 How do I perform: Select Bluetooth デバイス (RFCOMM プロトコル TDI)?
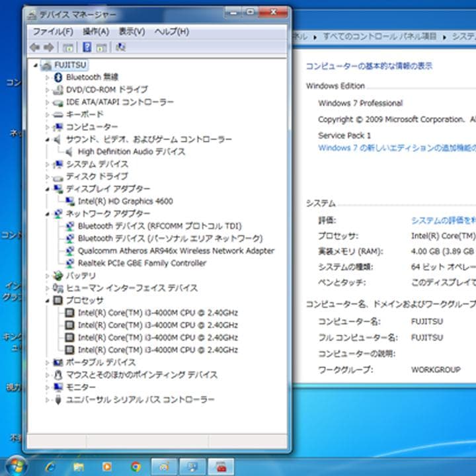160,226
